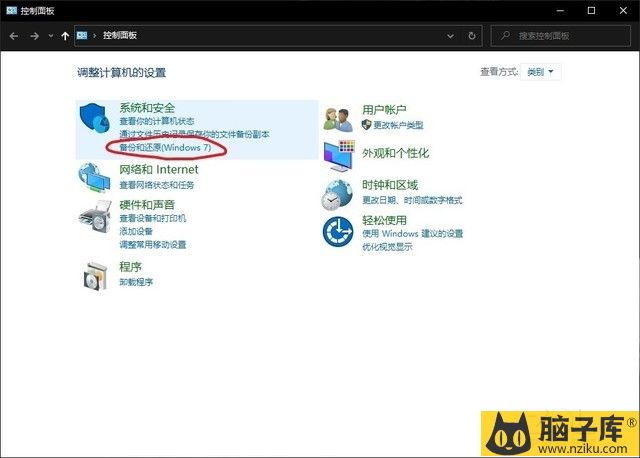The height and width of the screenshot is (458, 640).
Task: Click the Control Panel icon in address bar
Action: pos(82,36)
